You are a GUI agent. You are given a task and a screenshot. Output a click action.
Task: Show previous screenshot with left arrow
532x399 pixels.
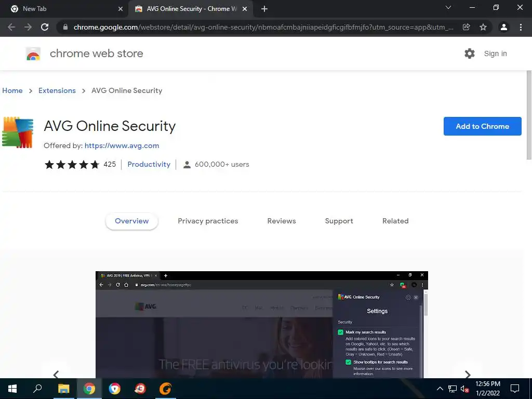pos(56,374)
